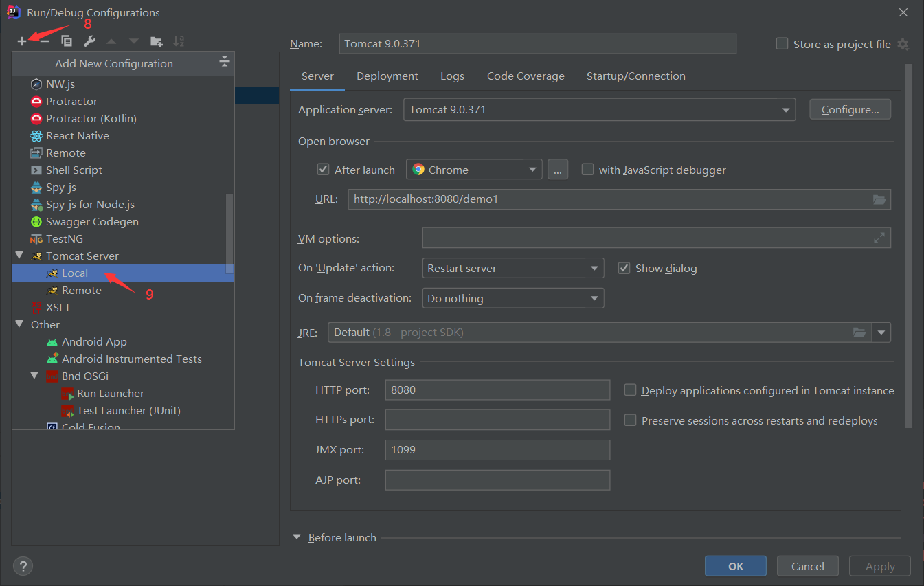The image size is (924, 586).
Task: Click the Copy Configuration icon
Action: [x=67, y=41]
